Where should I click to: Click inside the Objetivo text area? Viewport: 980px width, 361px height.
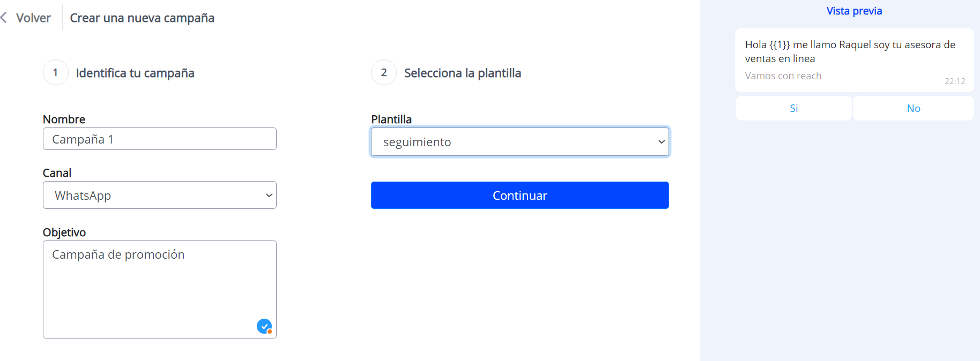tap(159, 279)
